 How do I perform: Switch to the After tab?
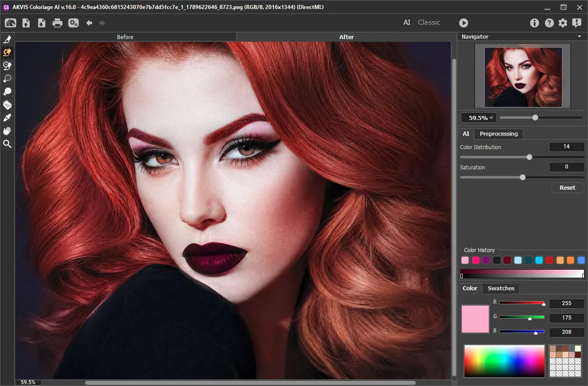click(347, 37)
